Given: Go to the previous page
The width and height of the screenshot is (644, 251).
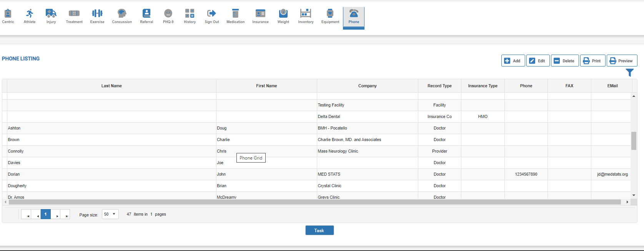Looking at the screenshot, I should 36,214.
